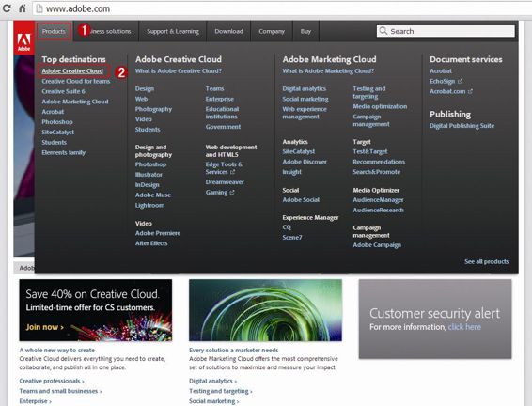Open Creative Suite 6 link
The image size is (532, 406).
pyautogui.click(x=64, y=91)
